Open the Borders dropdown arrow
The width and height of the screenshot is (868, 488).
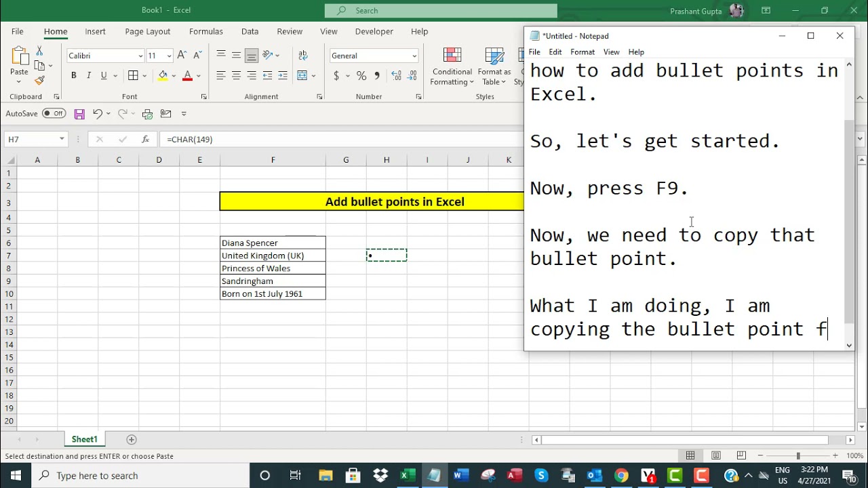coord(144,75)
